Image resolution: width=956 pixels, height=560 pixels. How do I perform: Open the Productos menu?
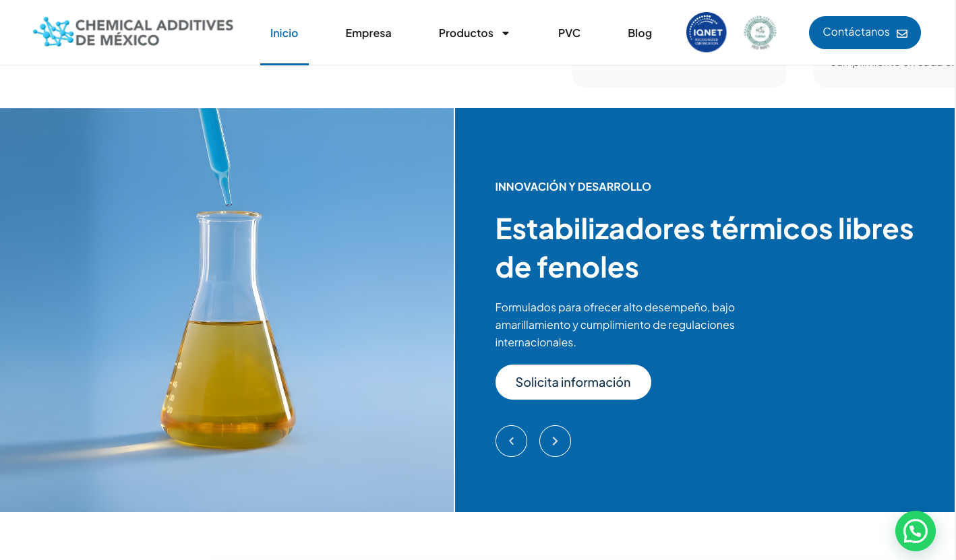click(x=466, y=33)
